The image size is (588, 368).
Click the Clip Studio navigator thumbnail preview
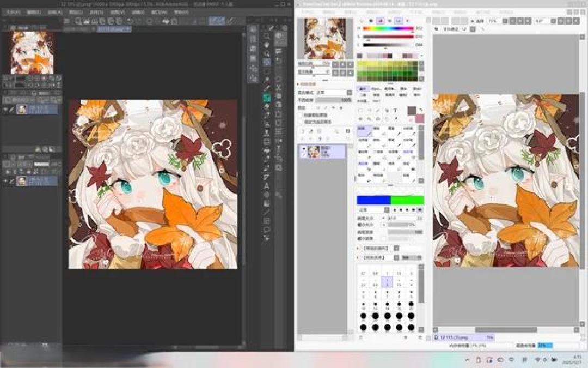pyautogui.click(x=32, y=52)
